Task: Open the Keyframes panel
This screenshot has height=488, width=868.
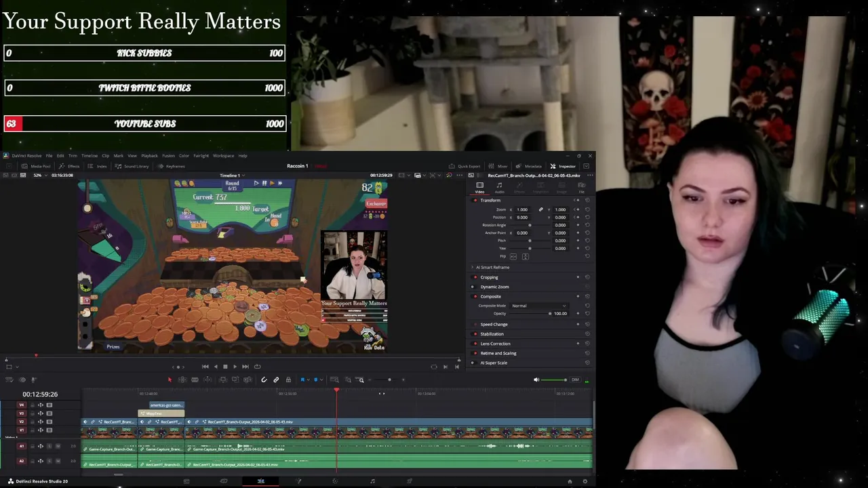Action: [x=172, y=166]
